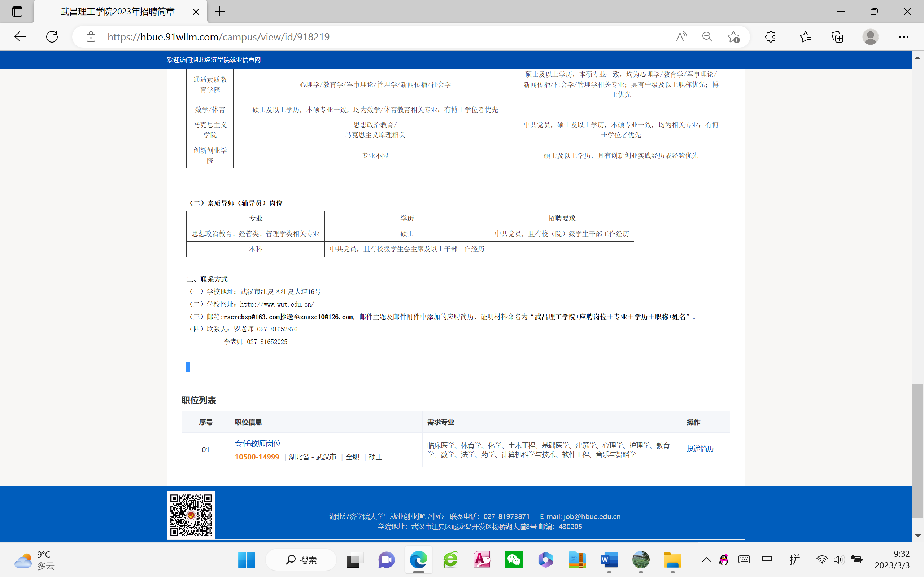Show hidden system tray icons

[706, 560]
